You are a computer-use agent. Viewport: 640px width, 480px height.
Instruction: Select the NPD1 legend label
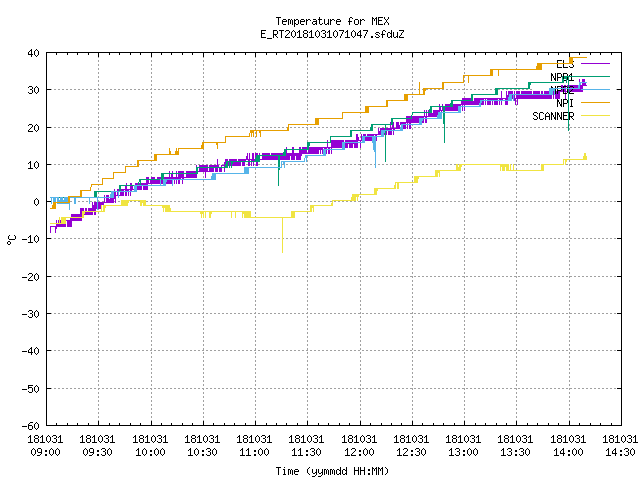pos(562,77)
